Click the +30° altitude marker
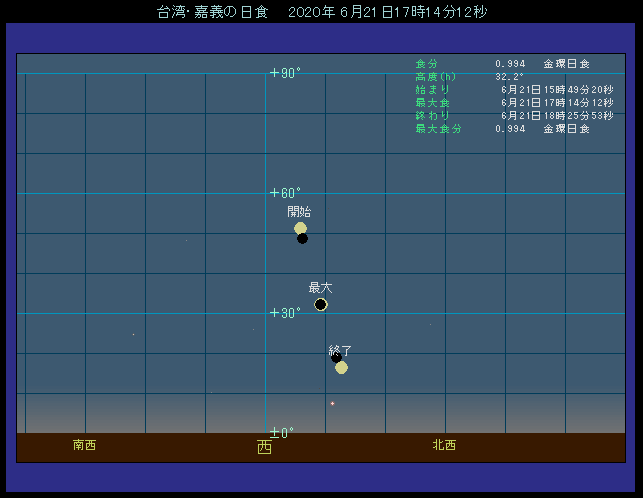The width and height of the screenshot is (643, 498). 285,313
